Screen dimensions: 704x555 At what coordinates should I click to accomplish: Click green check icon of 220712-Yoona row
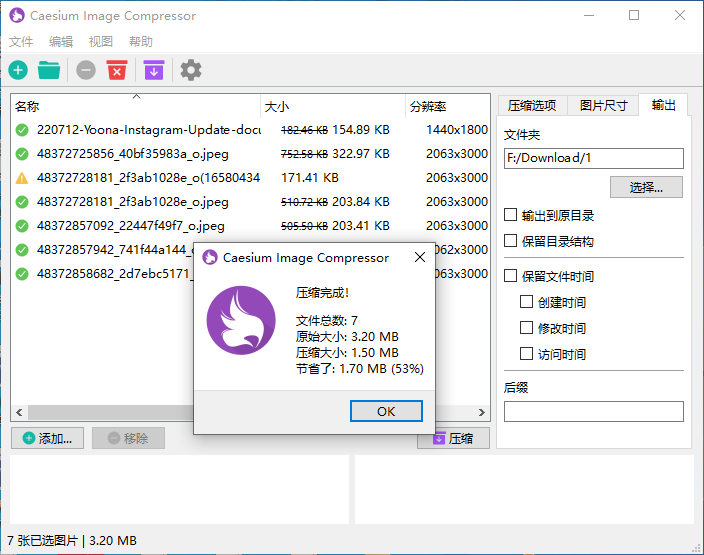click(x=22, y=130)
